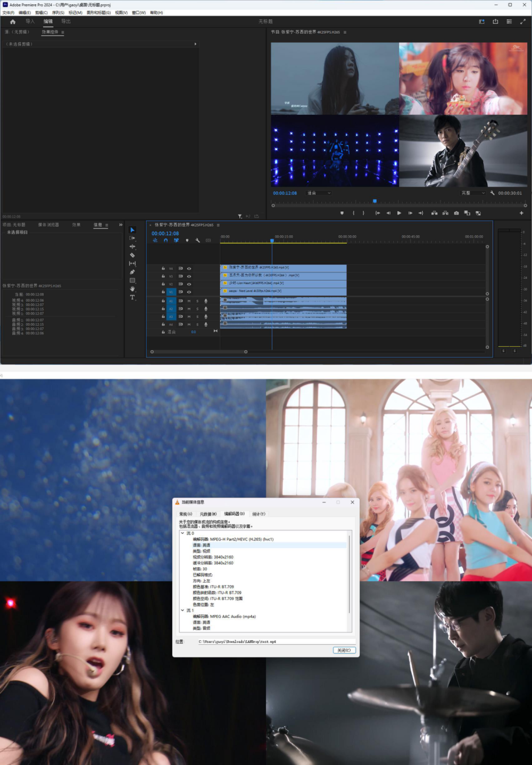Open timeline display settings wrench
The width and height of the screenshot is (532, 765).
pyautogui.click(x=197, y=241)
